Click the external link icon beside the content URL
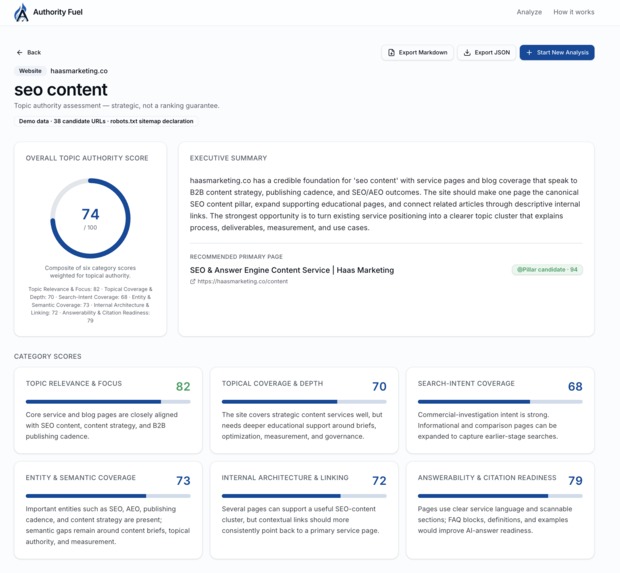This screenshot has width=620, height=573. [x=193, y=282]
